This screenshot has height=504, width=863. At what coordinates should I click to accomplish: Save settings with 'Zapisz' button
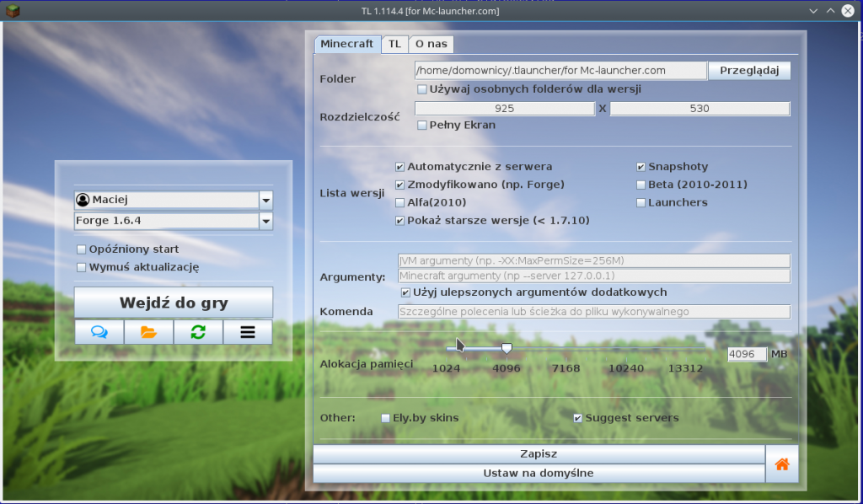539,454
